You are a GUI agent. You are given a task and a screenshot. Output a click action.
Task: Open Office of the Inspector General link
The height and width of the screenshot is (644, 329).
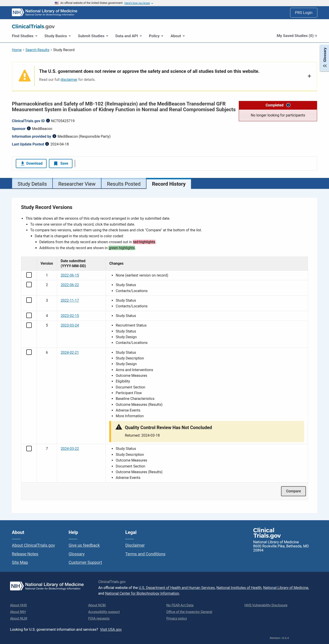[x=189, y=612]
